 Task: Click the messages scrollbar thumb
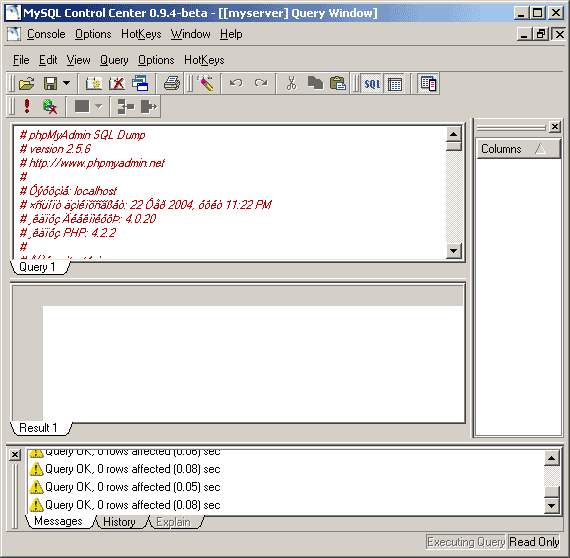click(x=551, y=491)
